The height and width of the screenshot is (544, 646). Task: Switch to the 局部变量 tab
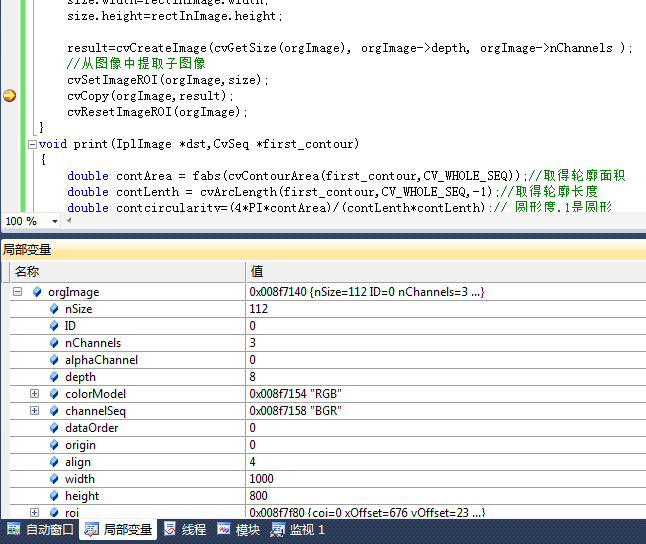coord(118,530)
